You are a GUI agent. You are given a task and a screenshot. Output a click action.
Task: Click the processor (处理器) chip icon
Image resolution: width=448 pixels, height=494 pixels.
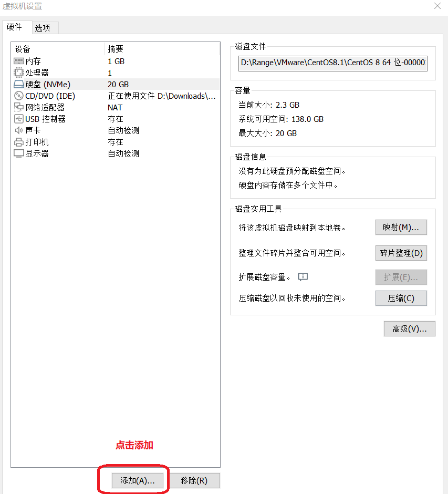(x=18, y=73)
